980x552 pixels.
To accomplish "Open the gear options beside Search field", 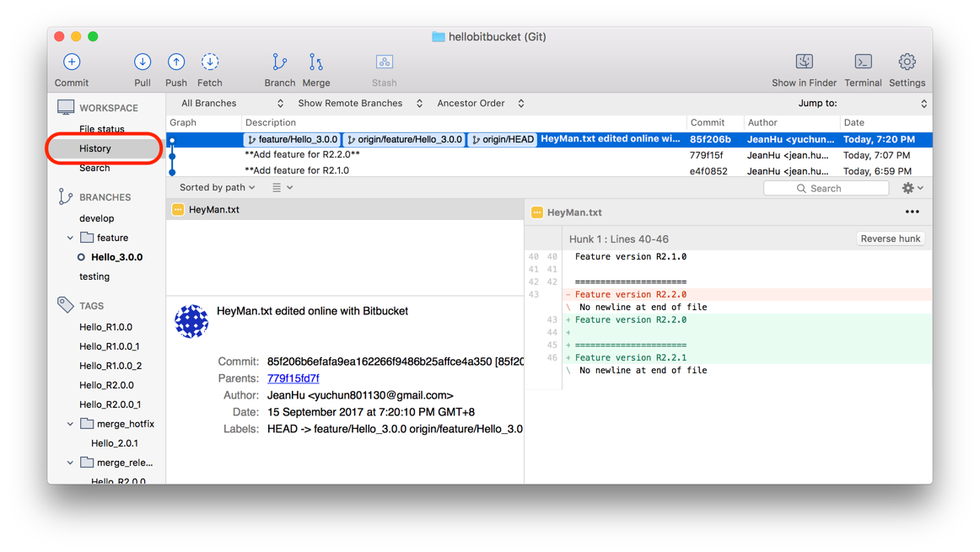I will tap(913, 188).
